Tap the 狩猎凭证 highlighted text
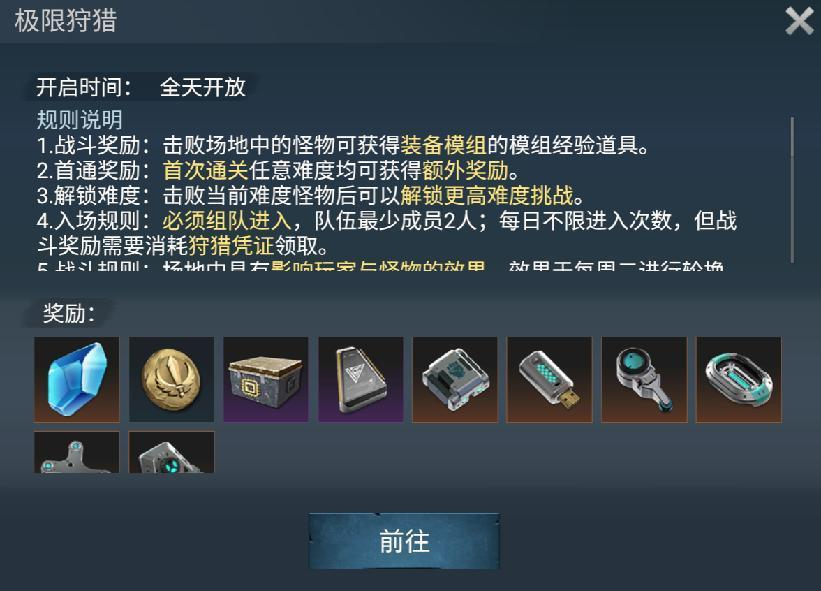Image resolution: width=821 pixels, height=591 pixels. (231, 245)
